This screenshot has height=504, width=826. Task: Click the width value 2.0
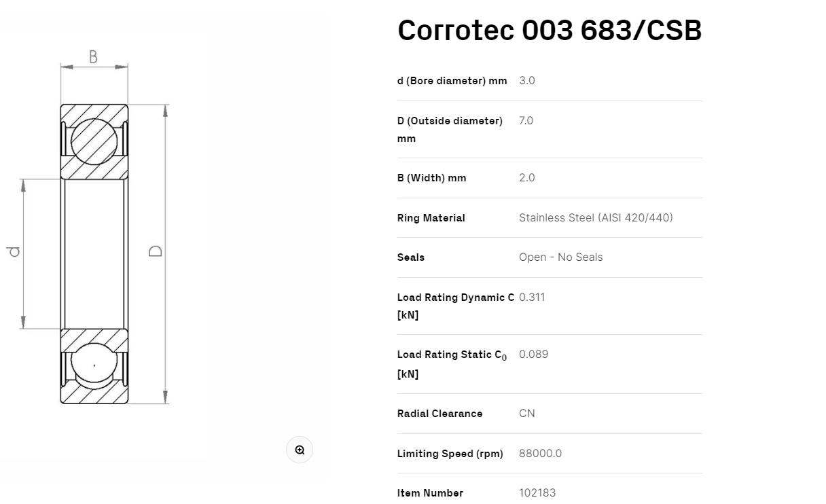click(x=526, y=178)
